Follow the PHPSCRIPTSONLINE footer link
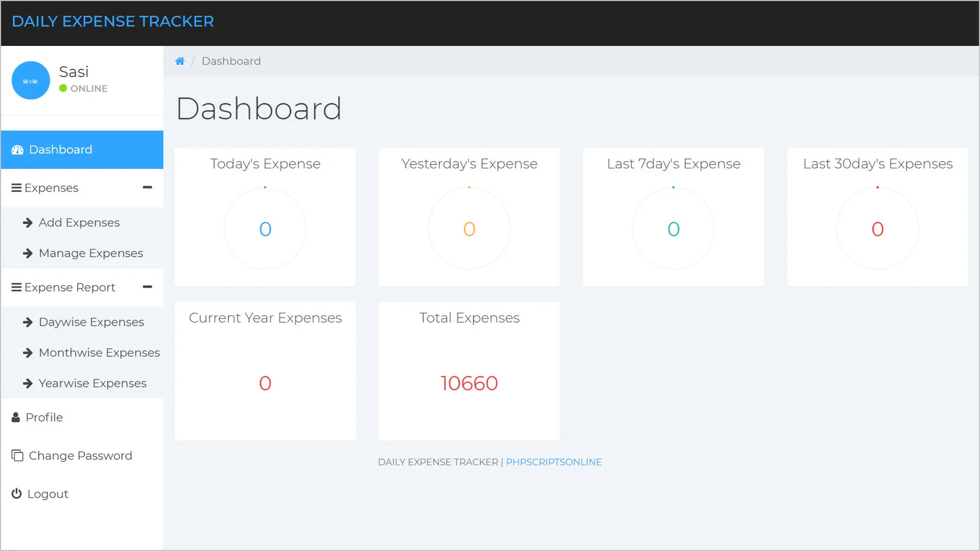 tap(554, 462)
